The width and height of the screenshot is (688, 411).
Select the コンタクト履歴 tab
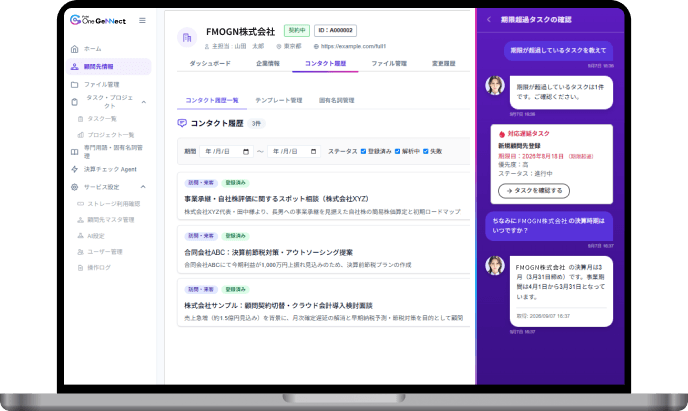[325, 64]
